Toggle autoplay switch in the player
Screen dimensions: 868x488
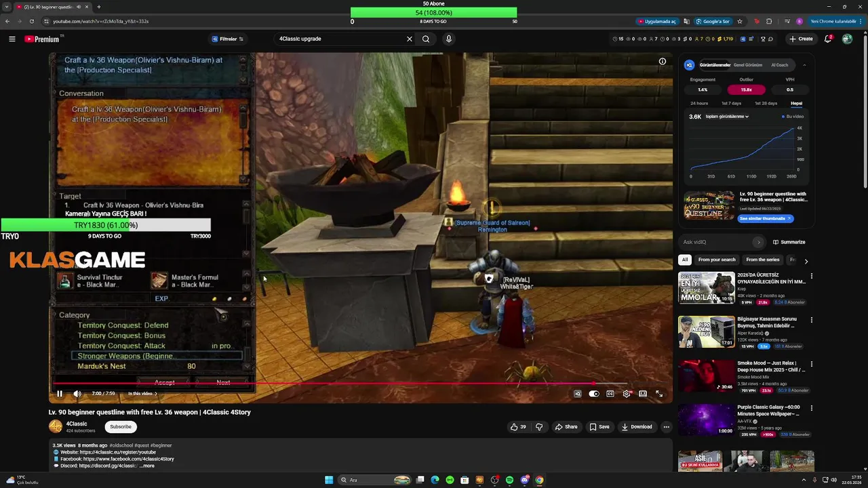(x=594, y=394)
